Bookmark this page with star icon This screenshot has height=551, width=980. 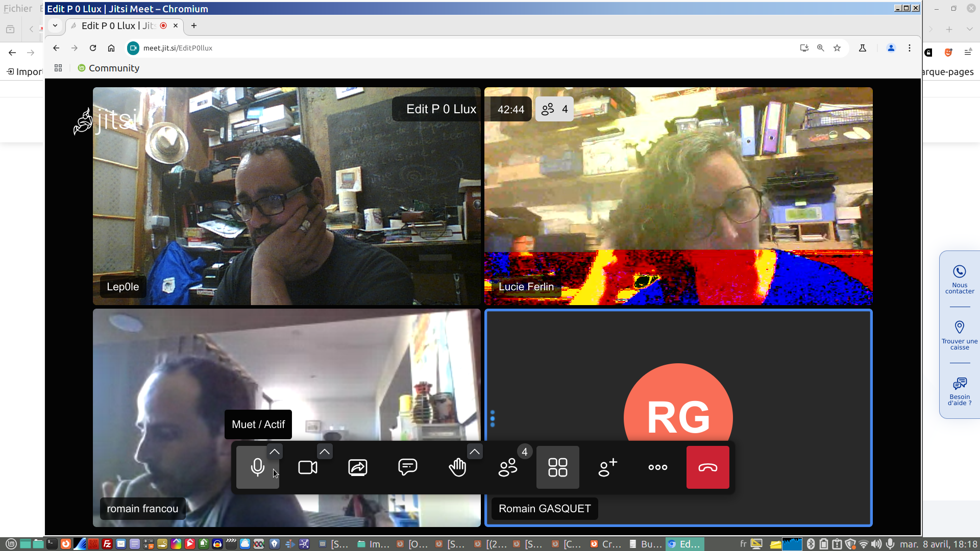pos(837,48)
